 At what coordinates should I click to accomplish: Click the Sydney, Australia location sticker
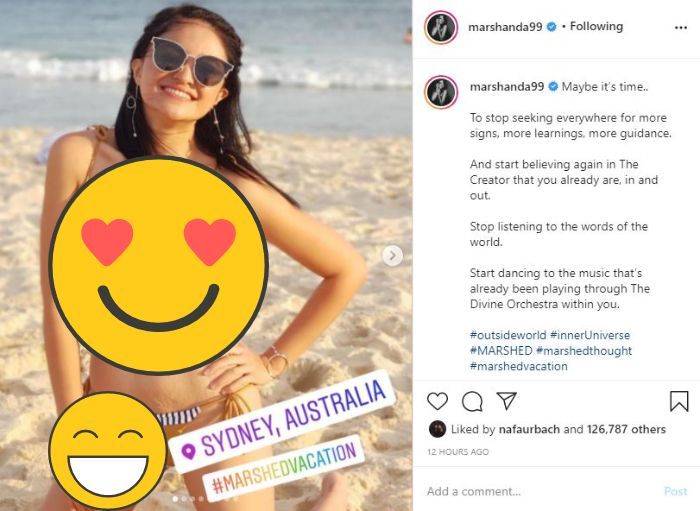coord(280,420)
